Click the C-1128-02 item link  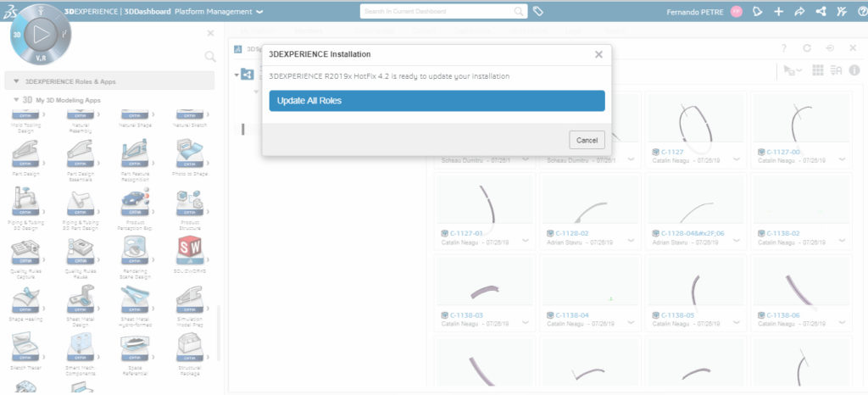(572, 233)
